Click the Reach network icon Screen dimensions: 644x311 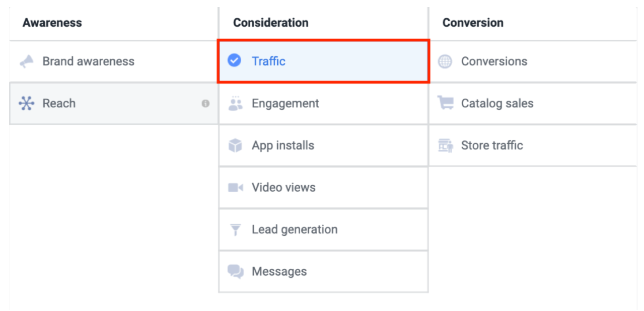[x=26, y=104]
